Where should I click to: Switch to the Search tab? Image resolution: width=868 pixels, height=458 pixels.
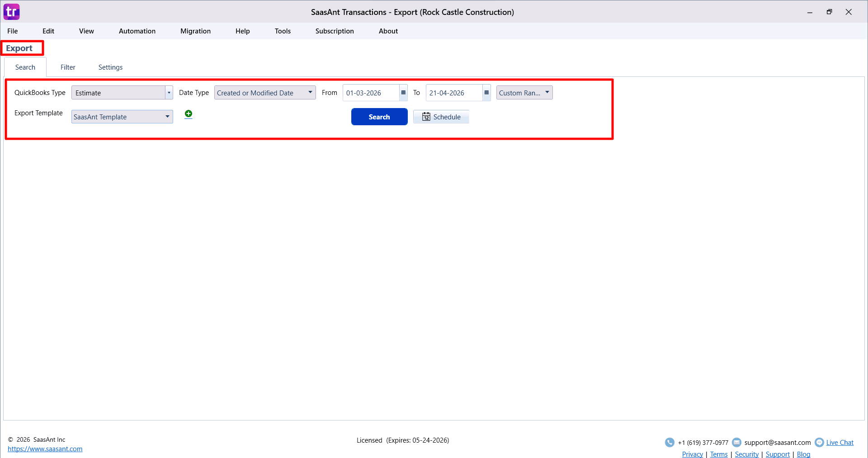(25, 67)
